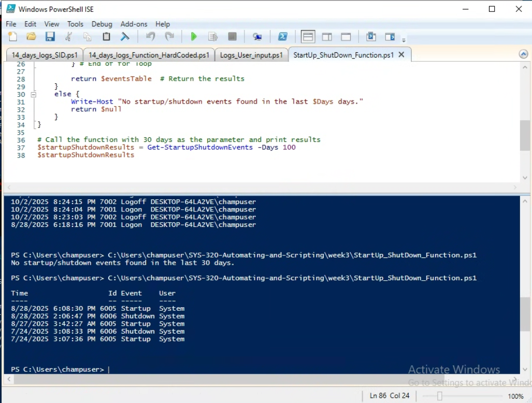Toggle Show Script Pane Right layout
The width and height of the screenshot is (532, 403).
[327, 37]
